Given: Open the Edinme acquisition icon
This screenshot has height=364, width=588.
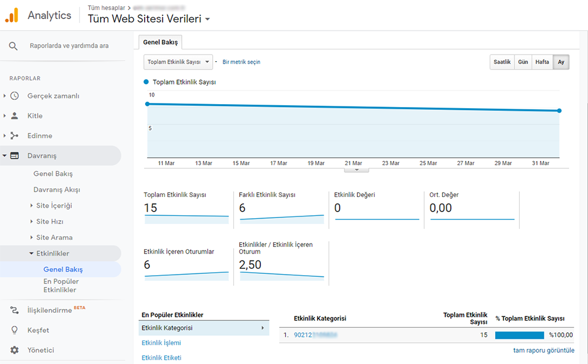Looking at the screenshot, I should tap(15, 136).
